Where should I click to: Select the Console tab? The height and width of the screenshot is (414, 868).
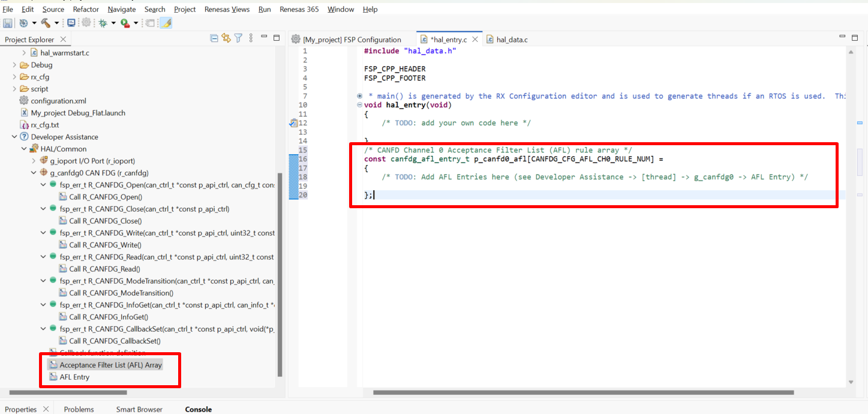198,409
